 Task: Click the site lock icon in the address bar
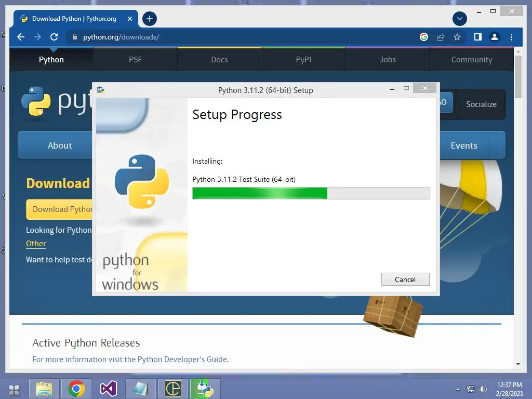75,37
